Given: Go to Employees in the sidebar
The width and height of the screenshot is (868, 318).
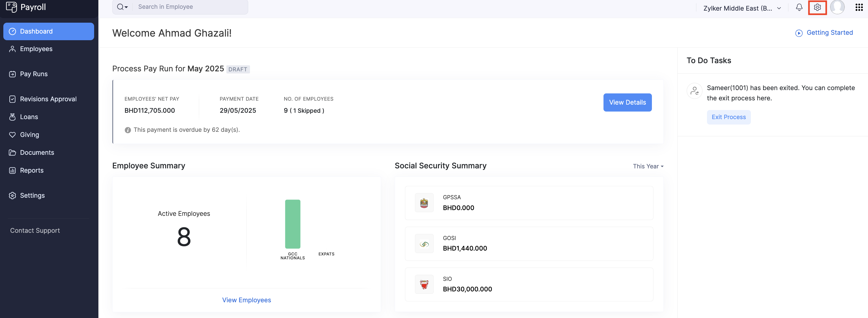Looking at the screenshot, I should click(x=36, y=49).
